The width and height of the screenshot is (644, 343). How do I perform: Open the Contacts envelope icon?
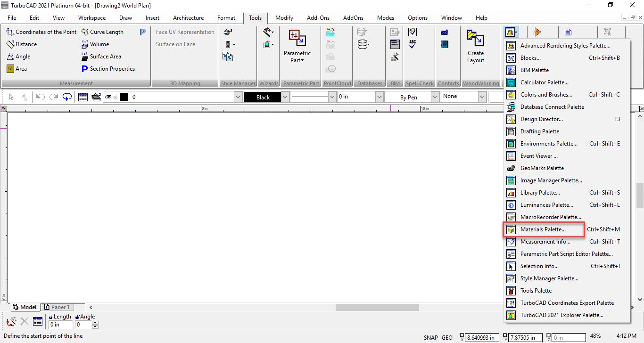tap(444, 32)
